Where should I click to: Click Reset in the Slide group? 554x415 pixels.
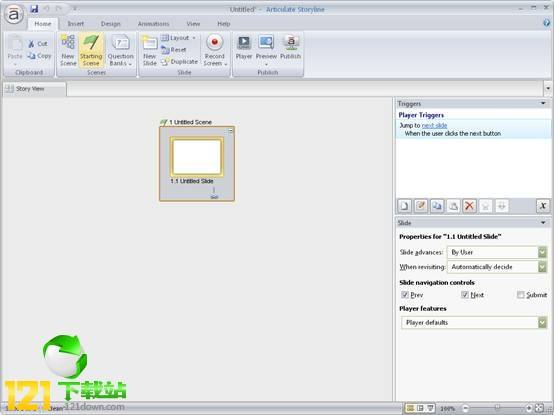(173, 50)
